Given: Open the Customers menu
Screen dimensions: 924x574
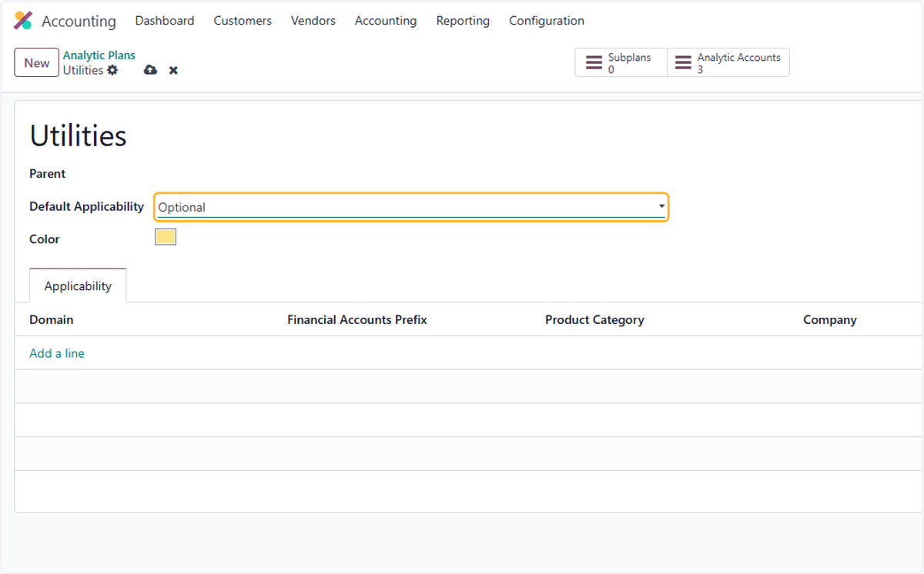Looking at the screenshot, I should pyautogui.click(x=243, y=21).
